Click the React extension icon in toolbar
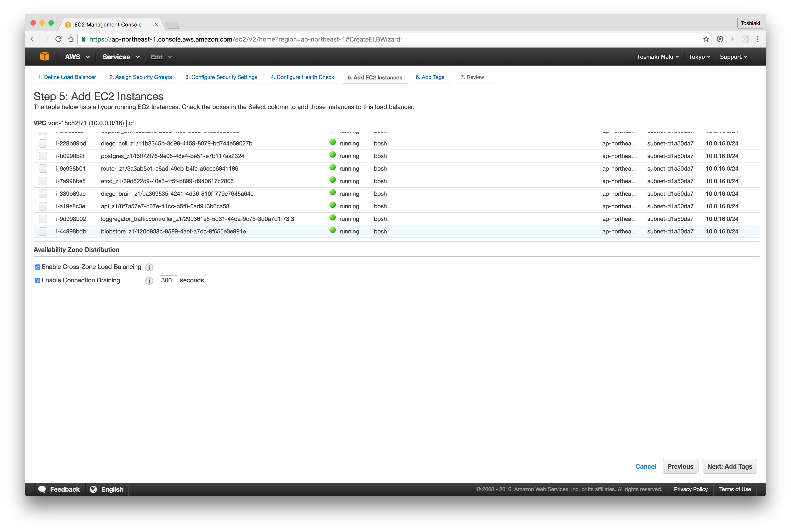791x532 pixels. coord(745,39)
